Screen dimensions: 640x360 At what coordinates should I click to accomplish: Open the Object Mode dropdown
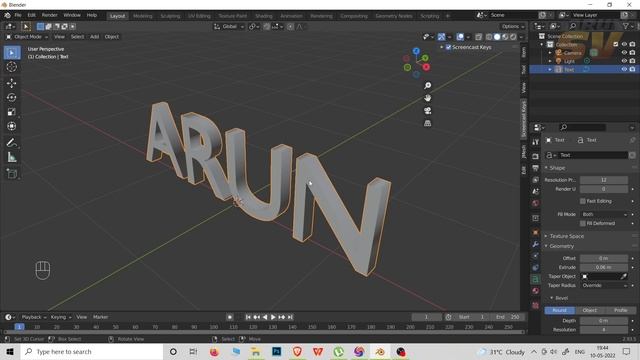(27, 37)
